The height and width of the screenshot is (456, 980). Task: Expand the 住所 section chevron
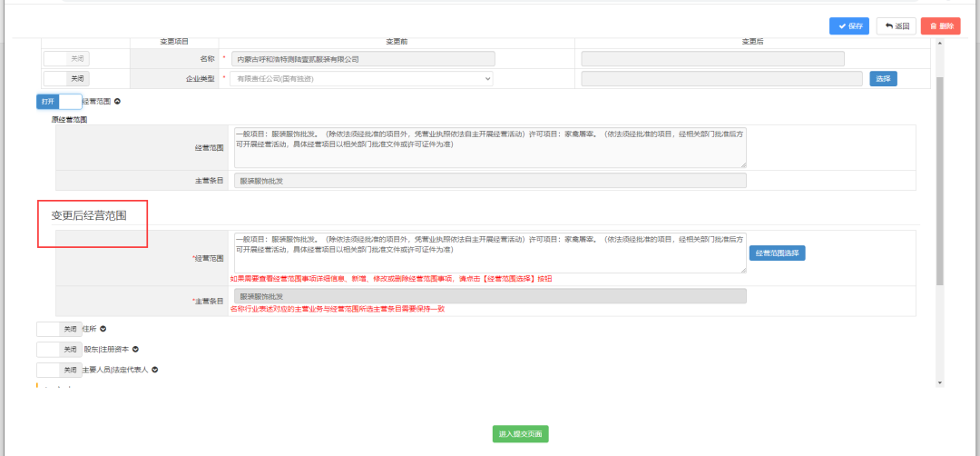click(103, 329)
